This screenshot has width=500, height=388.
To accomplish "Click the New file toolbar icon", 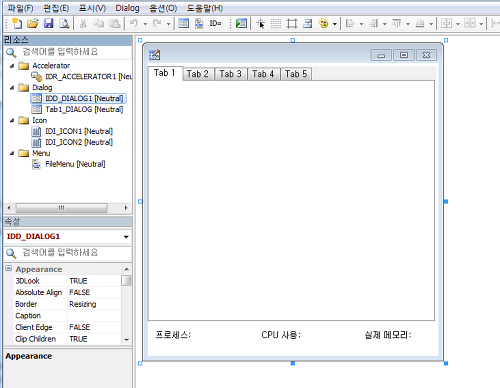I will pos(17,23).
